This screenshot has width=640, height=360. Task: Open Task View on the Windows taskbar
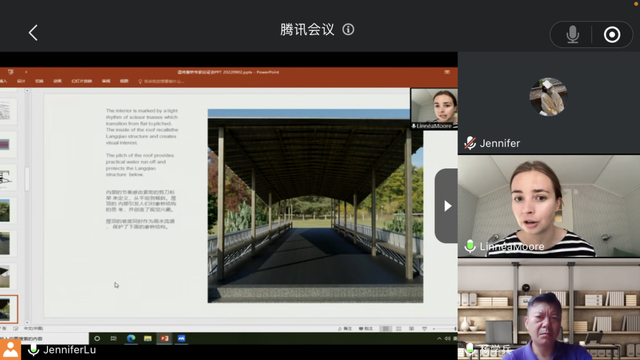pos(113,338)
